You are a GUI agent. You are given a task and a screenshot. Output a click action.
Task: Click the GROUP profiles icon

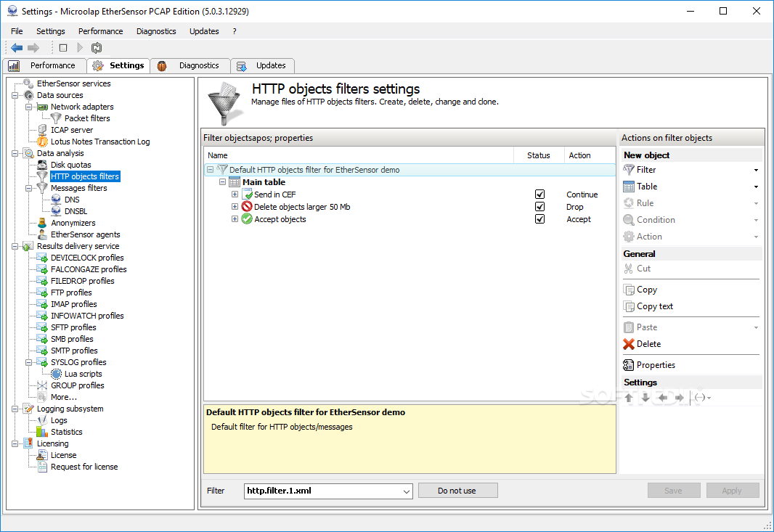point(42,385)
